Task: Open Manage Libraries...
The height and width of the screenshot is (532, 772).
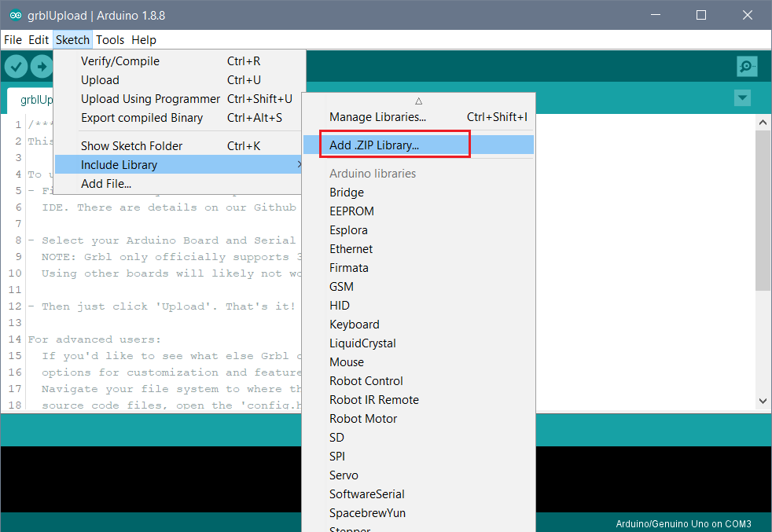Action: click(x=418, y=116)
